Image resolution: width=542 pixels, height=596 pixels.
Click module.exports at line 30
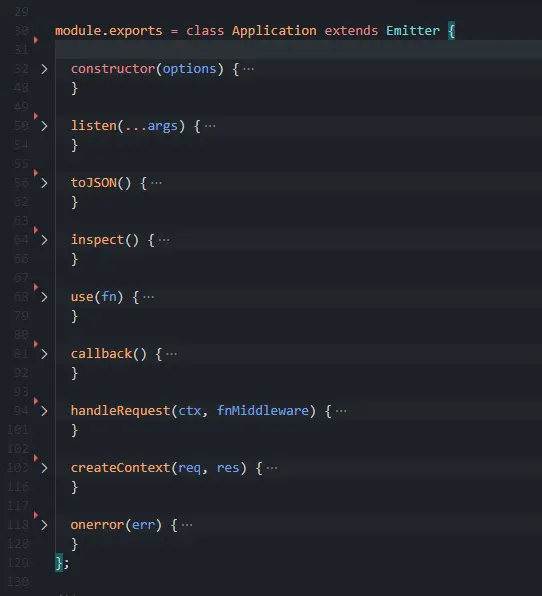coord(109,30)
